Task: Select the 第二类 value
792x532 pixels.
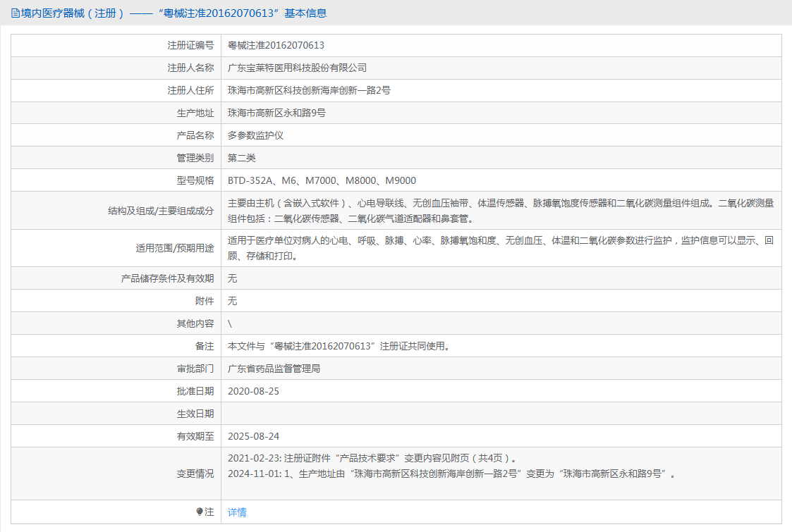Action: pyautogui.click(x=242, y=158)
